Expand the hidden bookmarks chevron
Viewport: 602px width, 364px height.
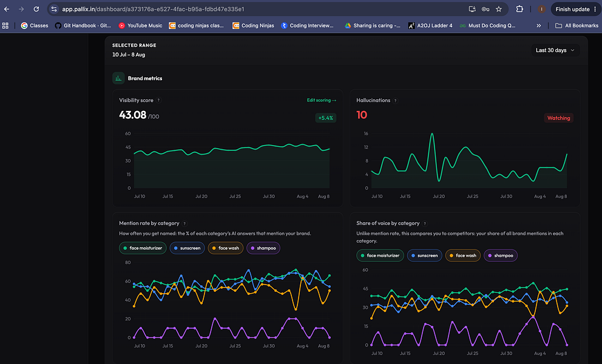pyautogui.click(x=539, y=25)
